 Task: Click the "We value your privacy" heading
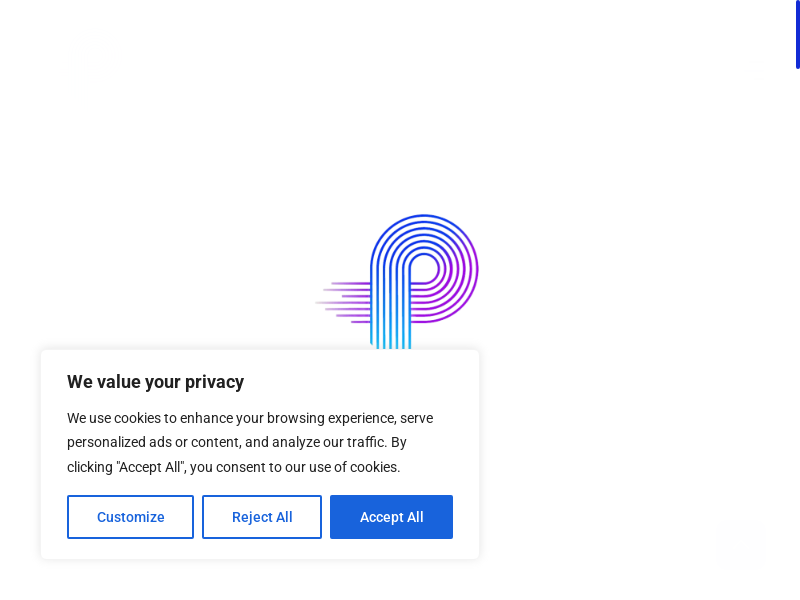(155, 382)
